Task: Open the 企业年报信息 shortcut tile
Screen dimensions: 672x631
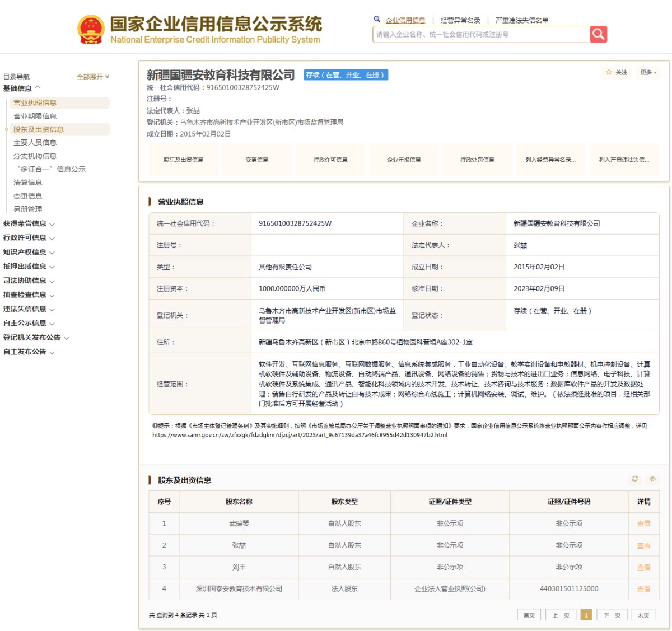Action: click(x=404, y=160)
